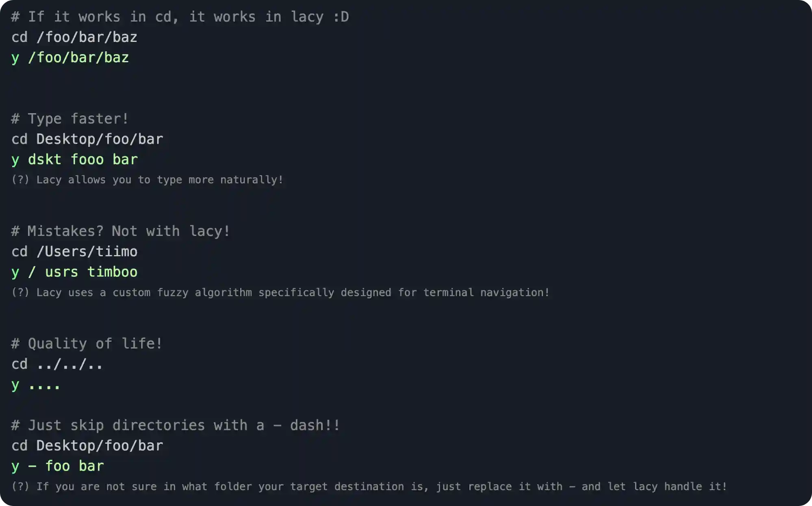Screen dimensions: 812x506
Task: Click the ':D' emoticon in the first comment
Action: 341,17
